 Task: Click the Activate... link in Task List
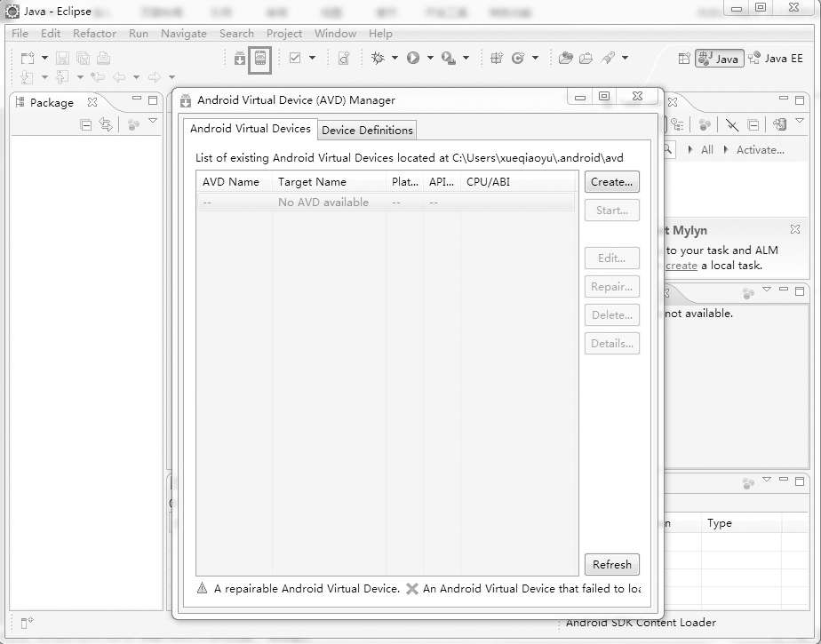pos(761,150)
